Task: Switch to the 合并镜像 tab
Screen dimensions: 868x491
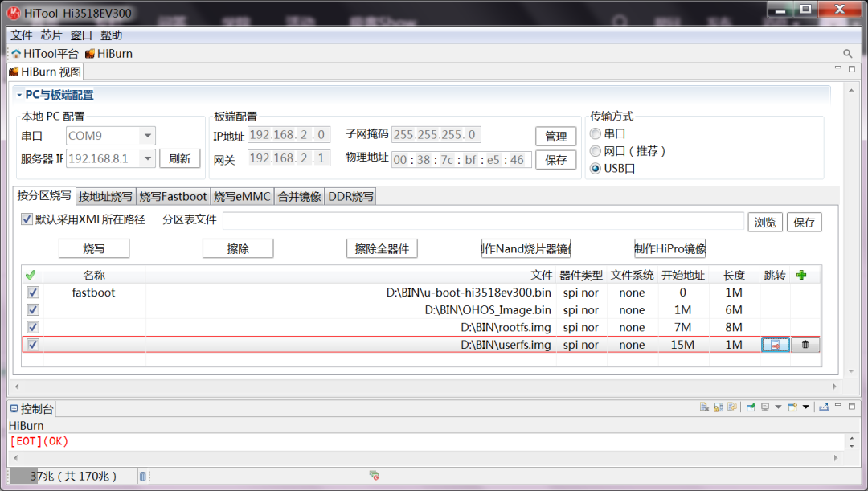Action: 300,197
